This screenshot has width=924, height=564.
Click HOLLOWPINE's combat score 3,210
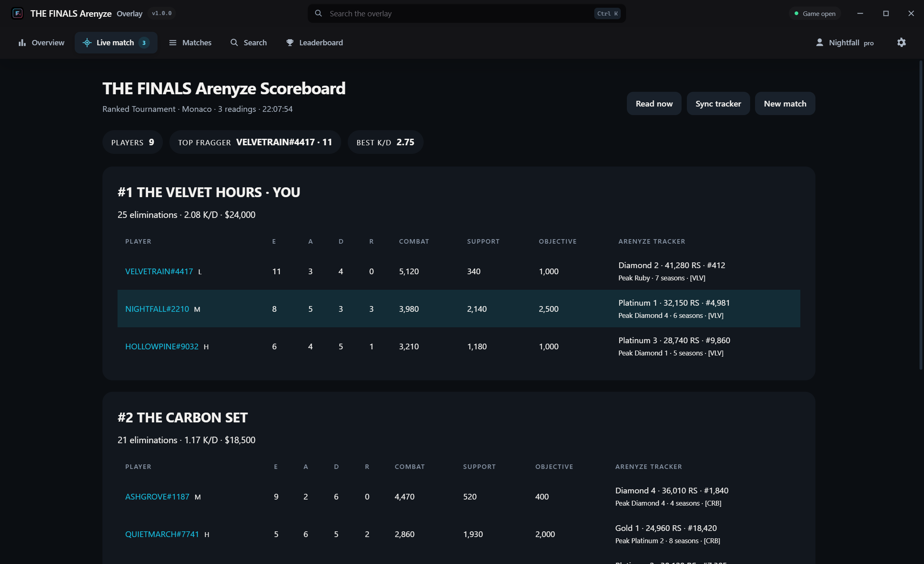(409, 346)
